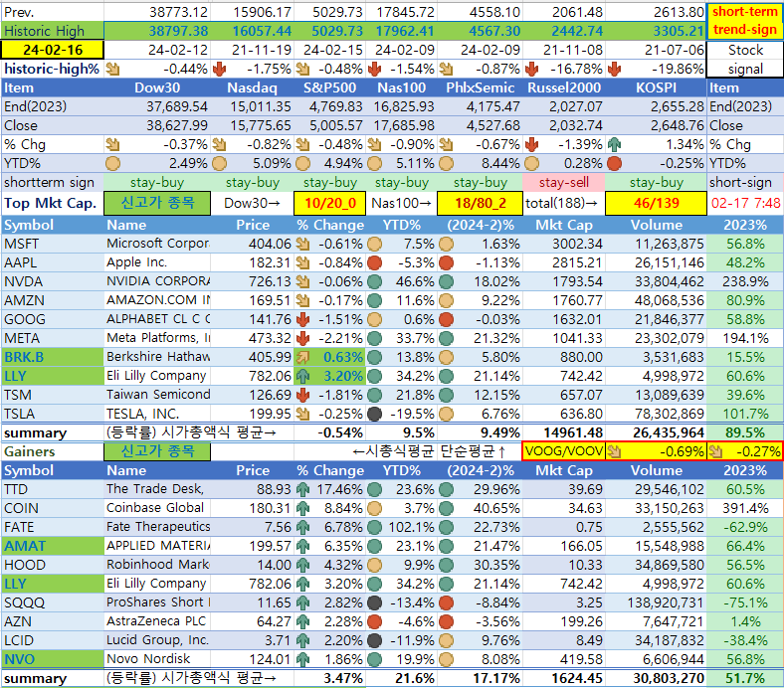
Task: Click the dark circle icon beside TSLA YTD -19.5%
Action: pos(374,415)
